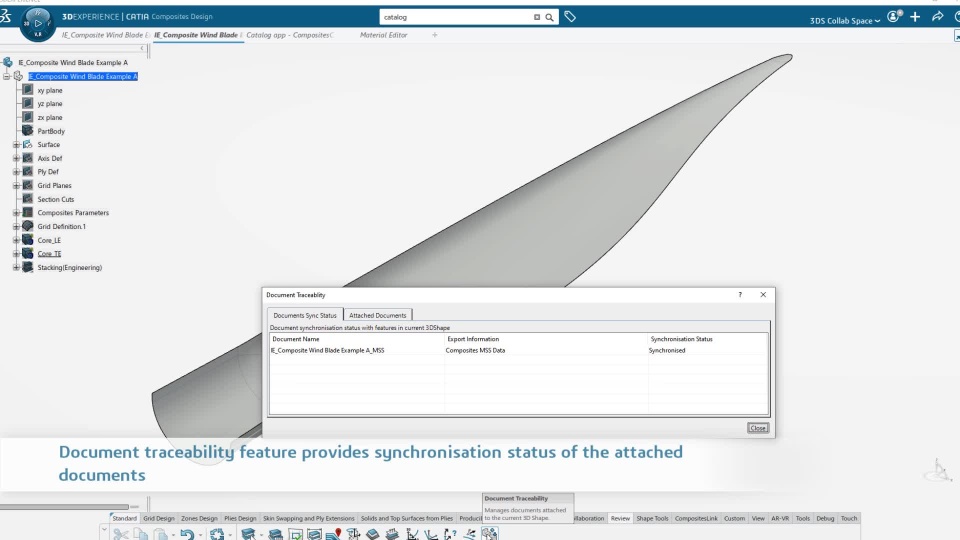Click the search magnifier icon
960x540 pixels.
click(549, 17)
